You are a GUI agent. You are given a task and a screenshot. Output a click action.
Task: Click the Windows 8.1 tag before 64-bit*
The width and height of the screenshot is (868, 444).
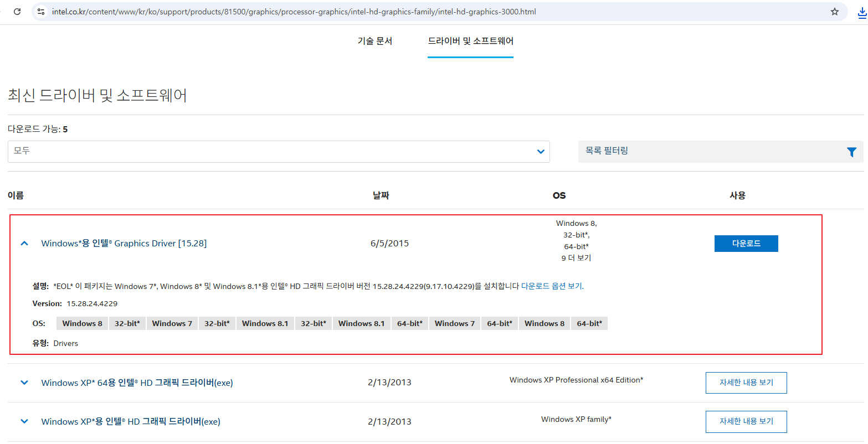pos(362,323)
